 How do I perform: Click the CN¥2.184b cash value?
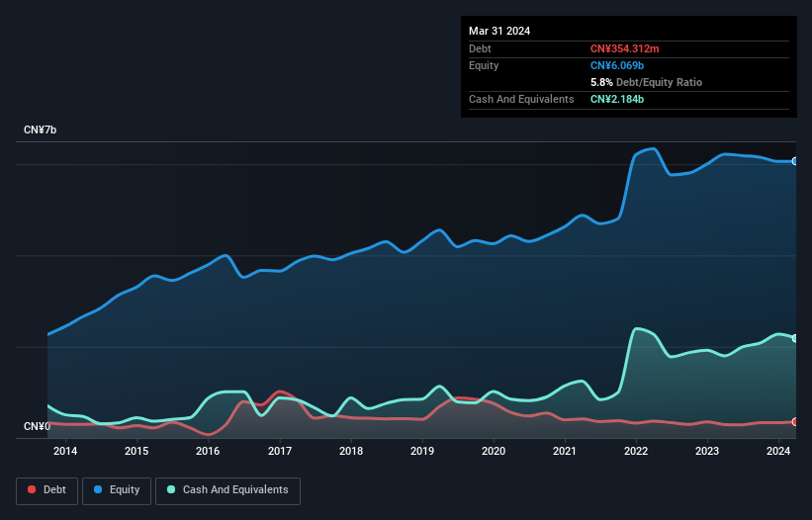617,99
